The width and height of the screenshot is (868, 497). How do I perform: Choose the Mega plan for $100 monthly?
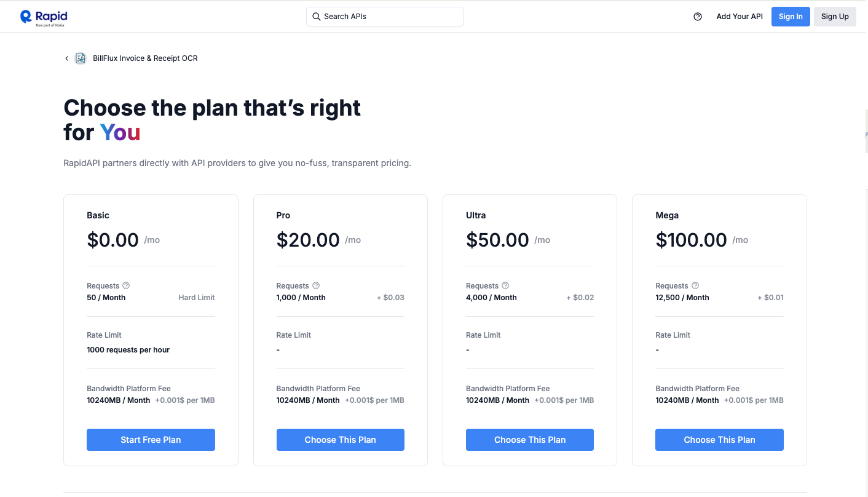719,440
